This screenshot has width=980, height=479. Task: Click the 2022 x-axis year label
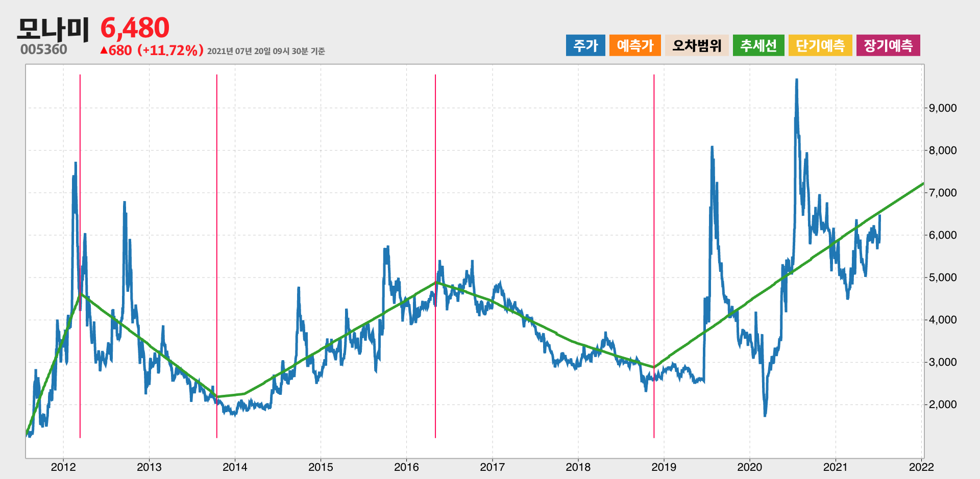(x=921, y=467)
